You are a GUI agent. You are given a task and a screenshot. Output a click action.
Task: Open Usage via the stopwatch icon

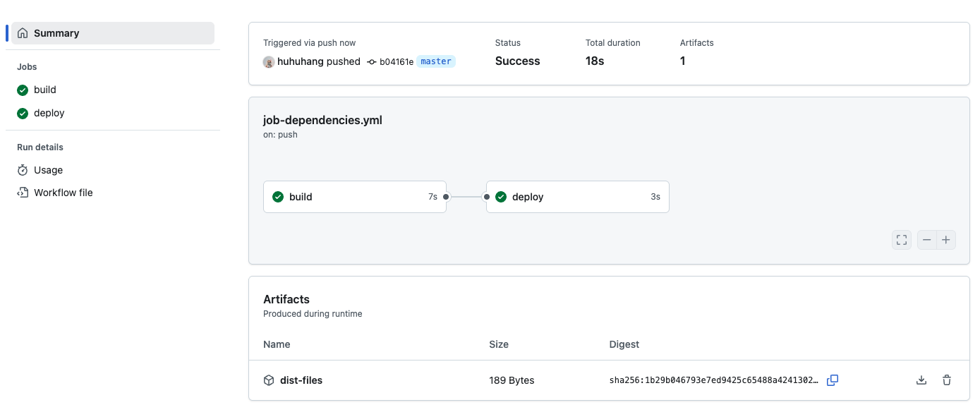point(23,170)
